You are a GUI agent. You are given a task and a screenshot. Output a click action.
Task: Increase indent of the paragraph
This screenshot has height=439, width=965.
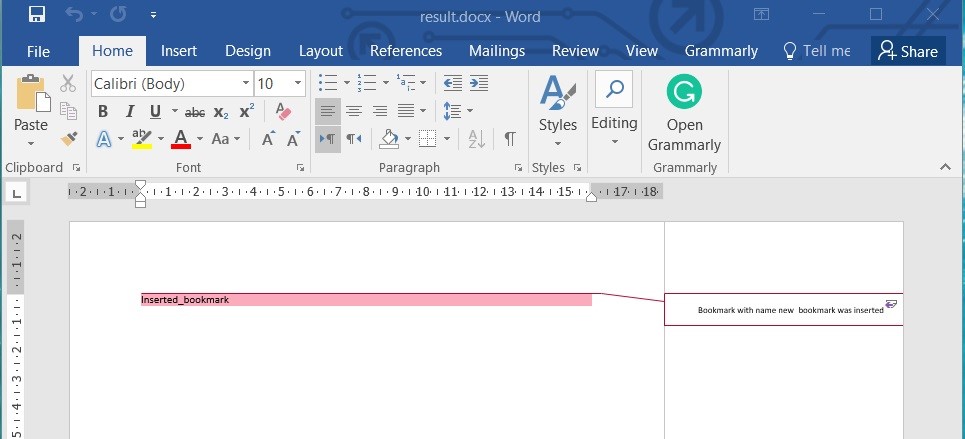coord(478,83)
